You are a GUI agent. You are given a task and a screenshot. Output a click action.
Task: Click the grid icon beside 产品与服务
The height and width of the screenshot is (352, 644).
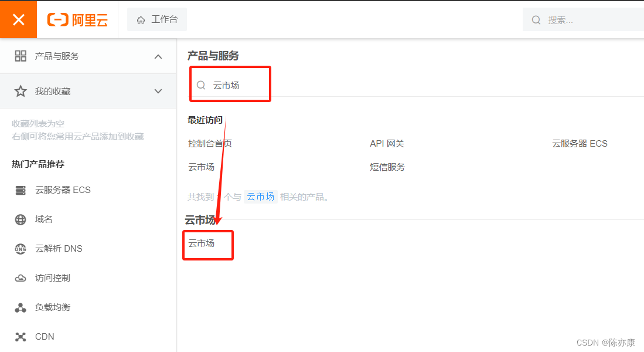pos(21,56)
